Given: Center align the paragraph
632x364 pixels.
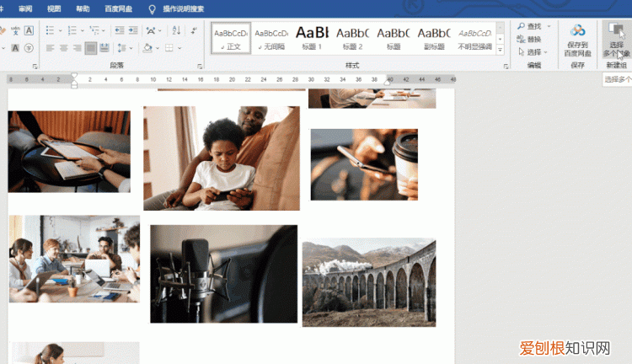Looking at the screenshot, I should pyautogui.click(x=63, y=48).
